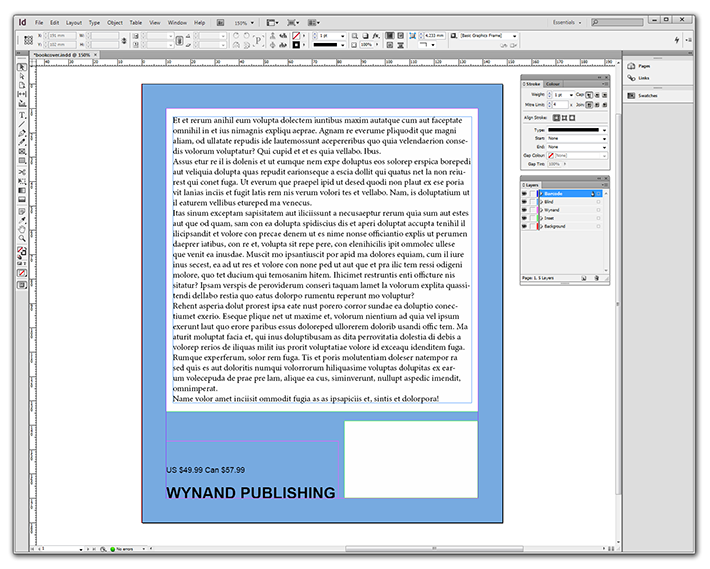710x569 pixels.
Task: Select butt cap button in Stroke panel
Action: (589, 95)
